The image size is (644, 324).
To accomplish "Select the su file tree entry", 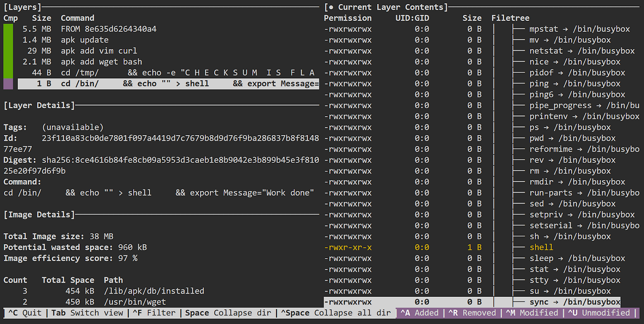I will (x=570, y=291).
